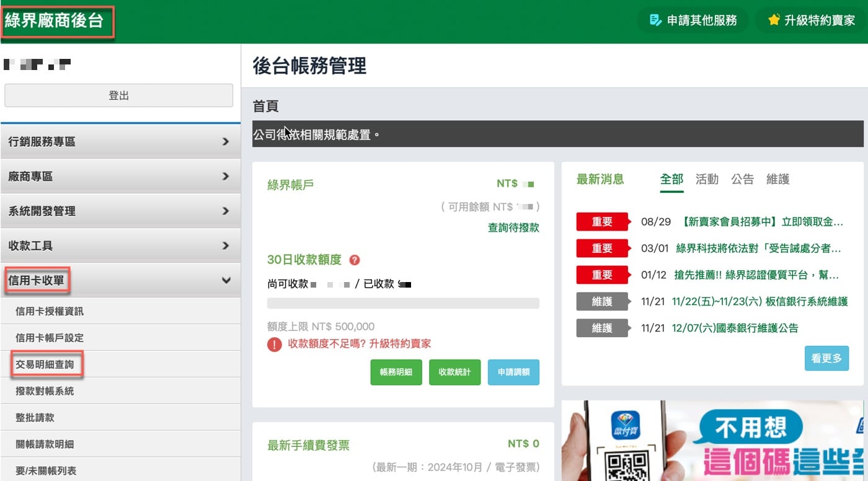The image size is (868, 481).
Task: Click the red question mark beside 30日收款額度
Action: pos(355,260)
